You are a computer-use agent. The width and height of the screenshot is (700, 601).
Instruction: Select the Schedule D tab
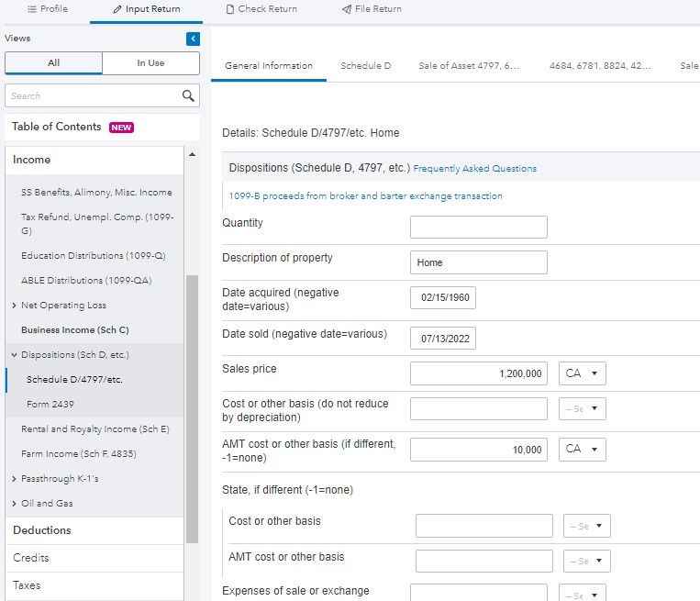[x=365, y=66]
